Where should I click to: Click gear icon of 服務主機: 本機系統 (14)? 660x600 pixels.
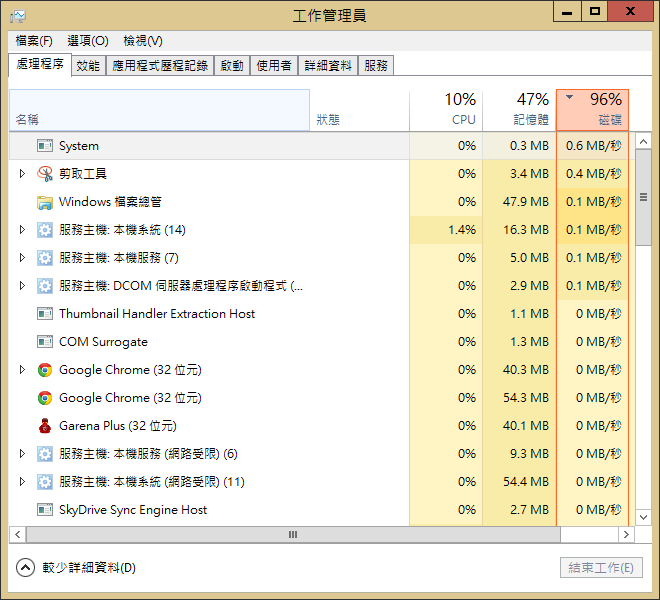point(45,230)
